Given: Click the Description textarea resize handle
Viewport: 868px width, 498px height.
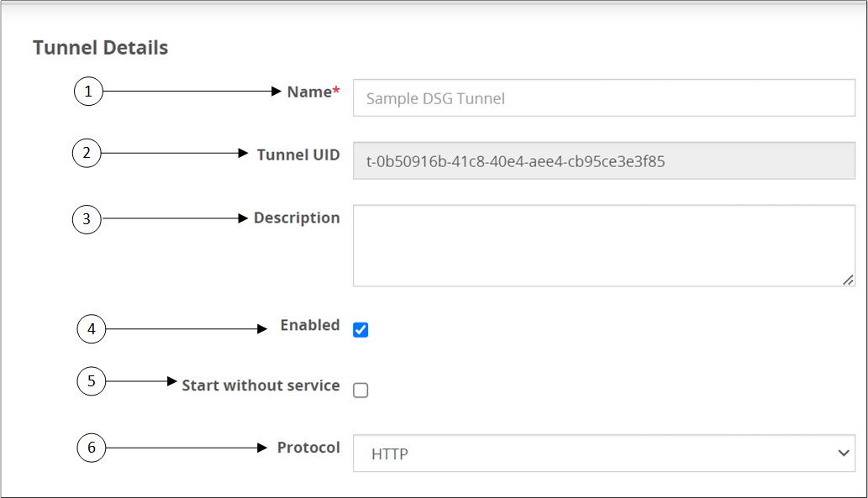Looking at the screenshot, I should (849, 280).
